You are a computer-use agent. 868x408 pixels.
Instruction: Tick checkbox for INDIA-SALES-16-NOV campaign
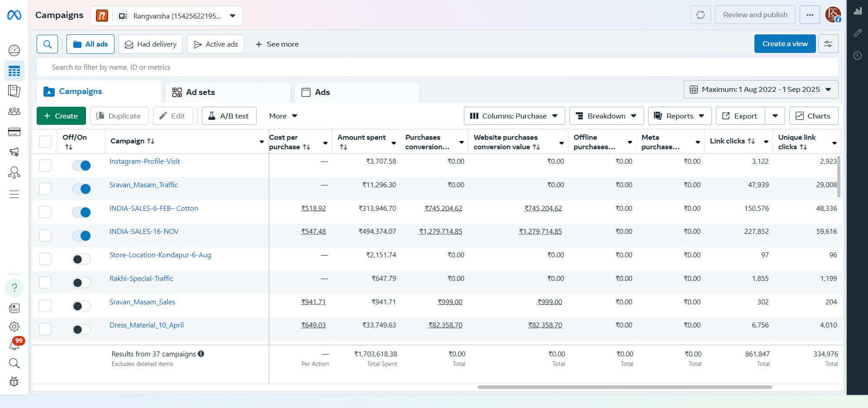(45, 236)
